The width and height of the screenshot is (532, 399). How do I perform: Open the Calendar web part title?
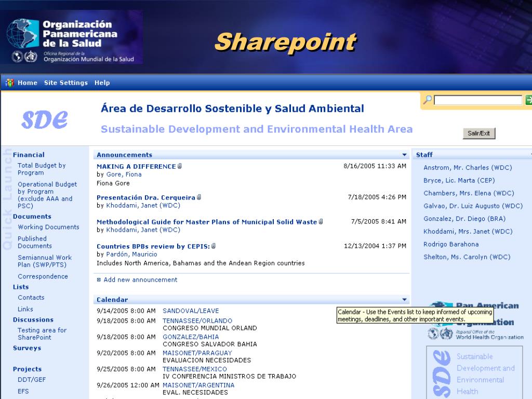[112, 300]
